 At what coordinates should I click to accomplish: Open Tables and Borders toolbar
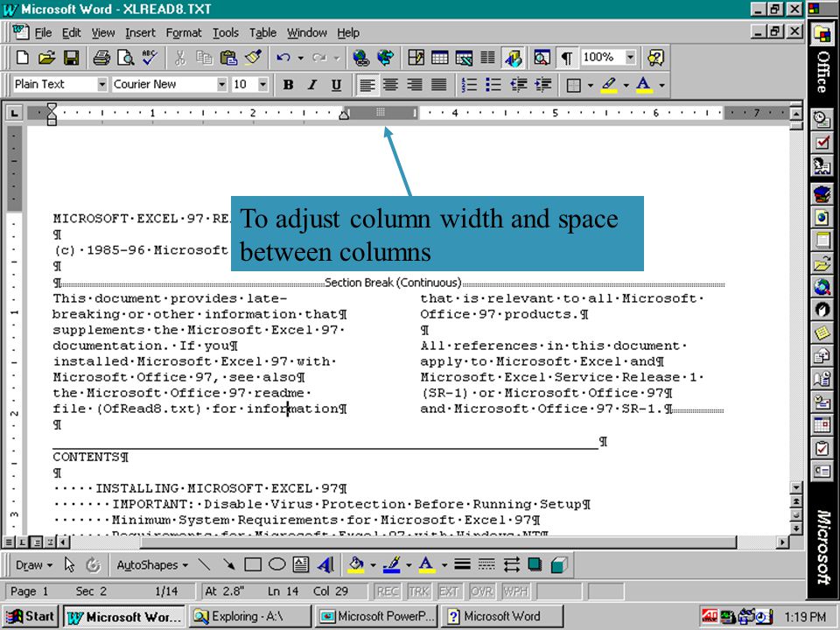click(x=416, y=58)
